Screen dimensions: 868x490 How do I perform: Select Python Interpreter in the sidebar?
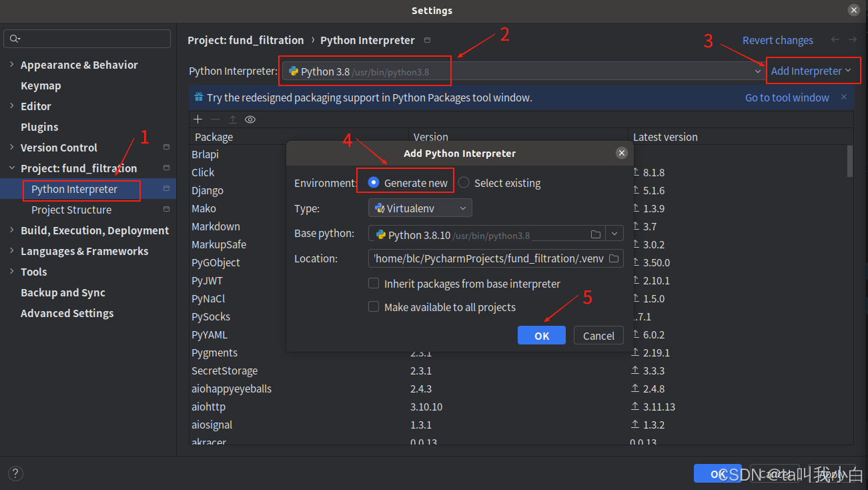[88, 189]
